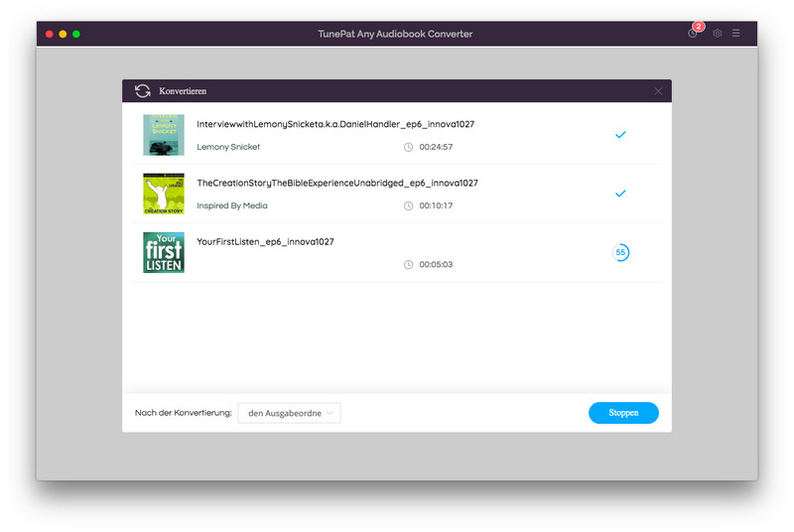Screen dimensions: 794x532
Task: Open the hamburger menu in title bar
Action: tap(735, 34)
